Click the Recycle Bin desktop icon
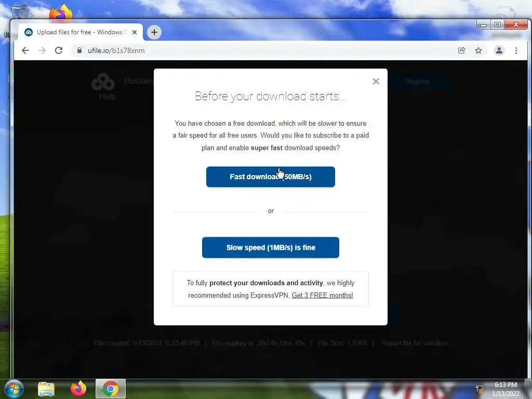This screenshot has width=532, height=399. (x=20, y=11)
